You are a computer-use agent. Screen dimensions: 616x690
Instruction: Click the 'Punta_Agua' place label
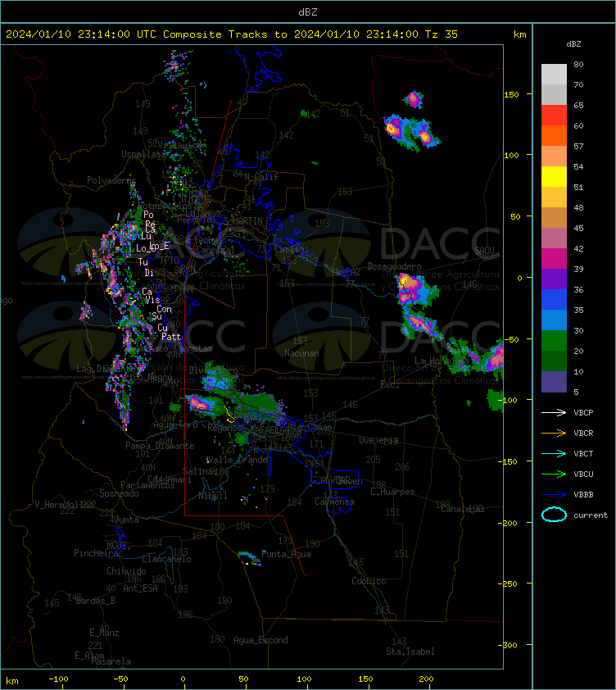[286, 554]
